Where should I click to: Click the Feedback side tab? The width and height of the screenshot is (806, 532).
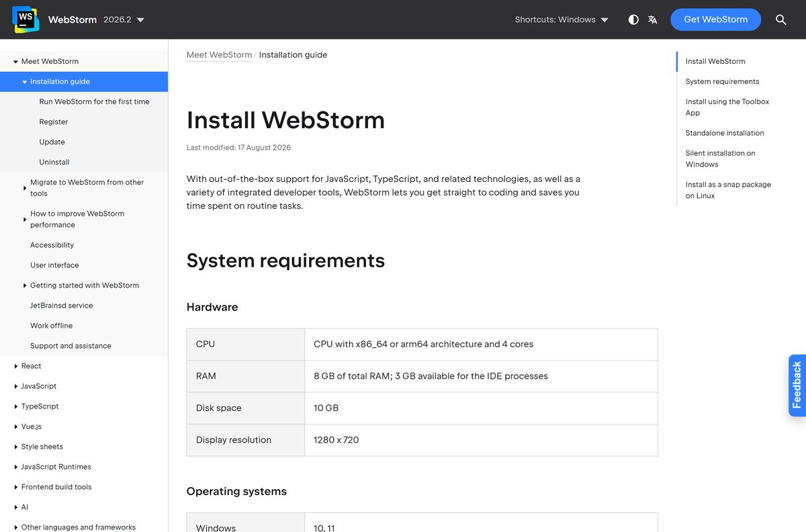[797, 385]
